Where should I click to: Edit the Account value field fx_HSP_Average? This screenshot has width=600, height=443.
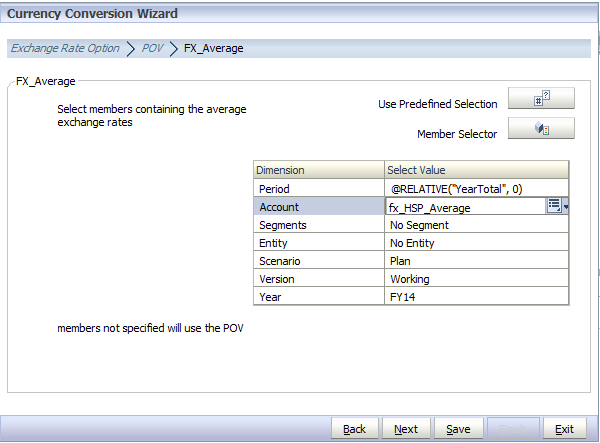coord(466,207)
